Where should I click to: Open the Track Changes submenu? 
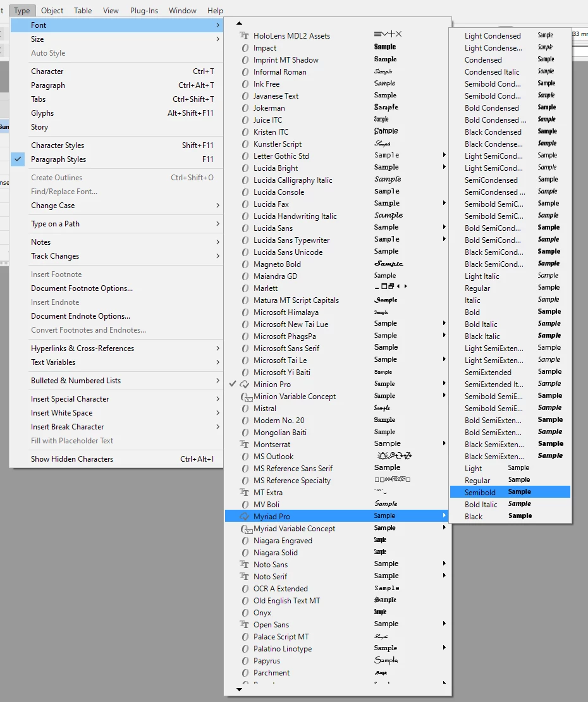coord(116,256)
